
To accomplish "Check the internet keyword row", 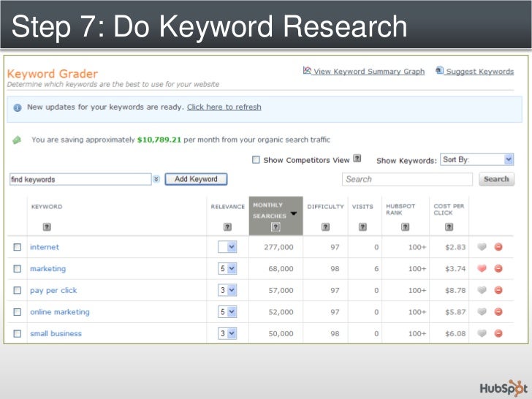I will pyautogui.click(x=18, y=247).
